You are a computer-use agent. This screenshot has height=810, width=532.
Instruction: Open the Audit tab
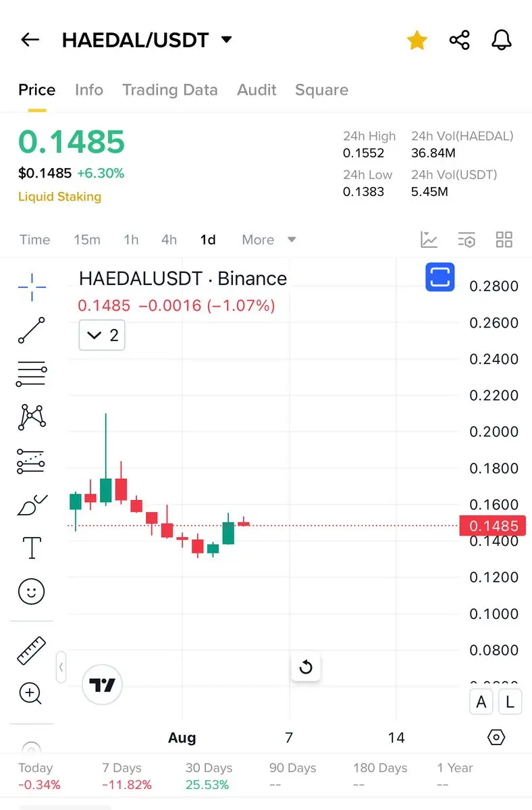click(x=257, y=90)
